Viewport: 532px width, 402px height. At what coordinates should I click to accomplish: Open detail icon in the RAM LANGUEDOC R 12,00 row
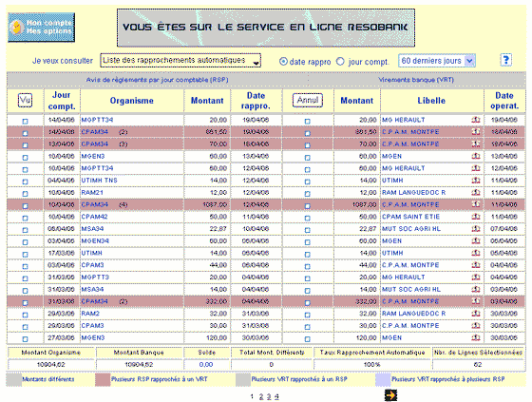pyautogui.click(x=476, y=193)
